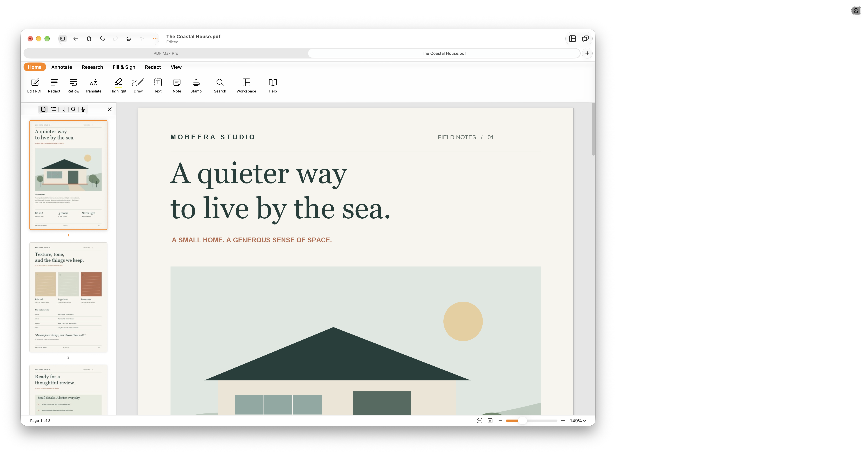
Task: Click 'FIELD NOTES / 01' text
Action: pos(466,137)
